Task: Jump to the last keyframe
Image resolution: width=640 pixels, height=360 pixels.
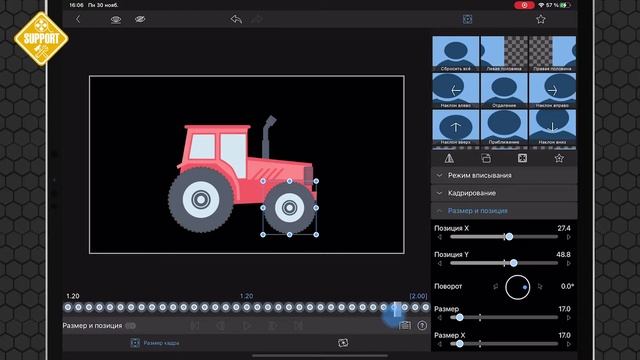Action: (299, 325)
